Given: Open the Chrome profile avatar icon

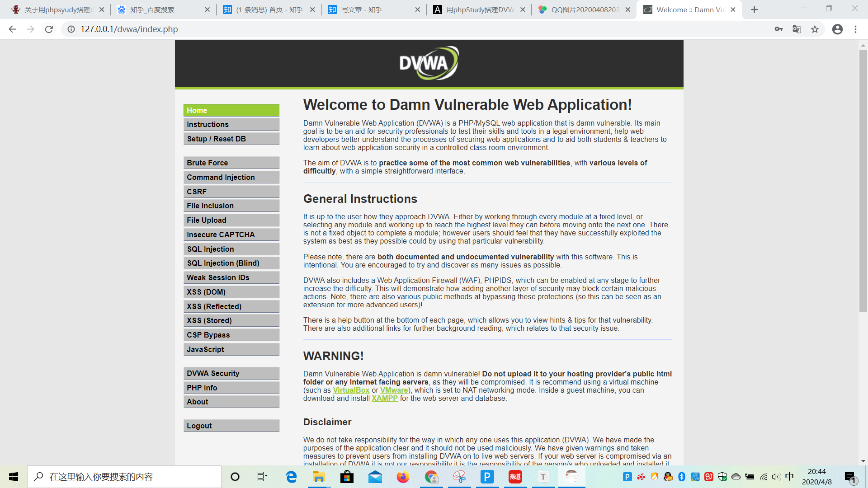Looking at the screenshot, I should (837, 29).
